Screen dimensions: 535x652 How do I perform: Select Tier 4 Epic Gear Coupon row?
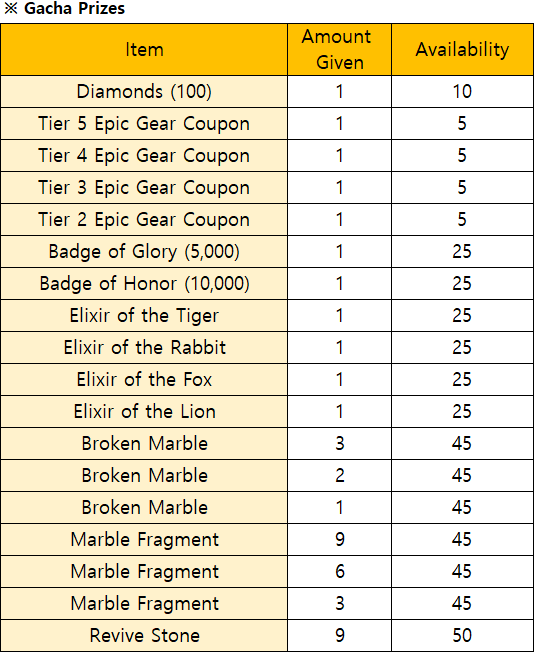(267, 156)
